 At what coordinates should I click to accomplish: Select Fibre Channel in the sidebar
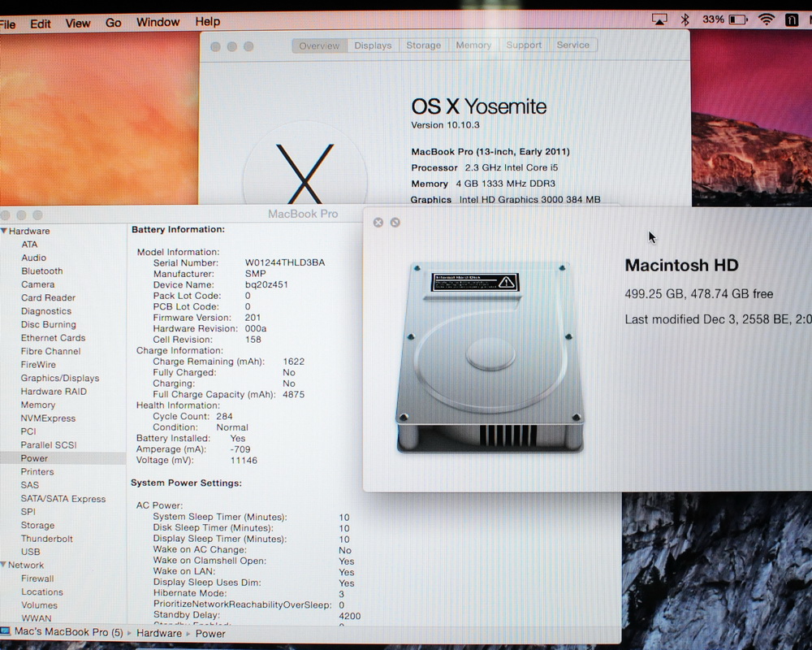point(50,352)
